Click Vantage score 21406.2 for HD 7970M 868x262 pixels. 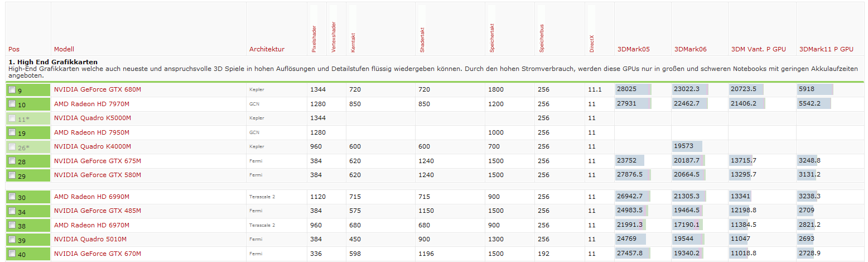(747, 104)
